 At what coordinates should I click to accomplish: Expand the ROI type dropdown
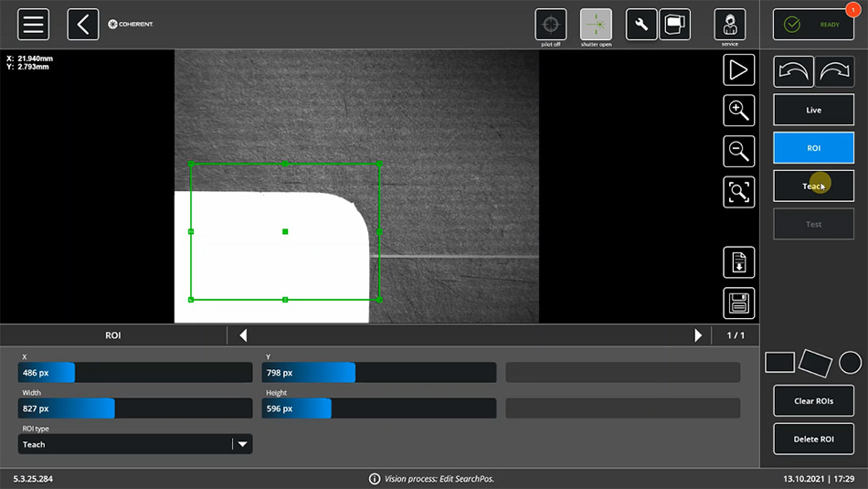coord(242,444)
